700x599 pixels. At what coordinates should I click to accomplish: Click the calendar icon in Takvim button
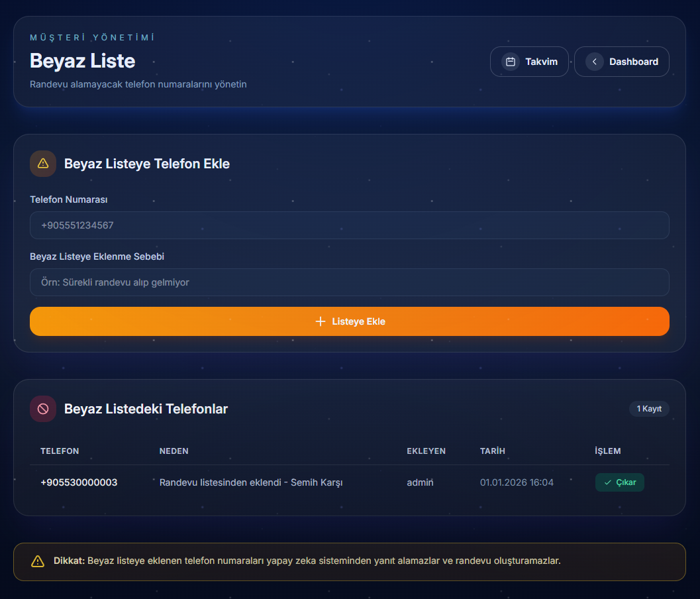[510, 62]
